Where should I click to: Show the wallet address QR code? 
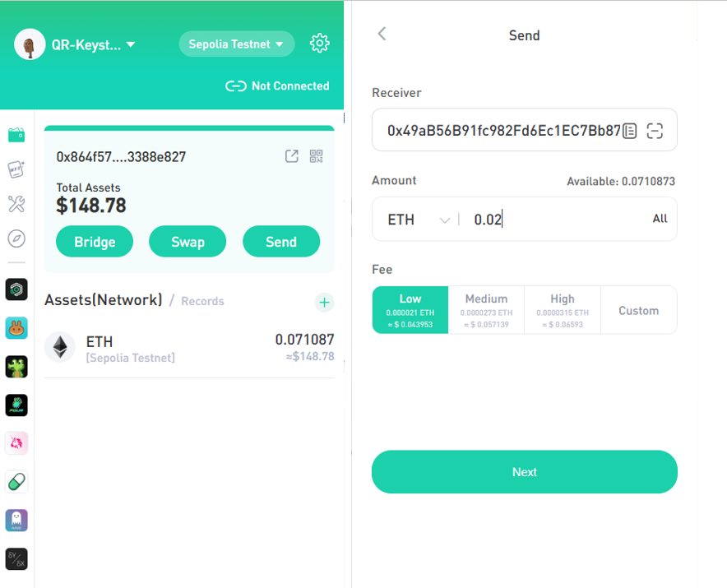coord(317,156)
